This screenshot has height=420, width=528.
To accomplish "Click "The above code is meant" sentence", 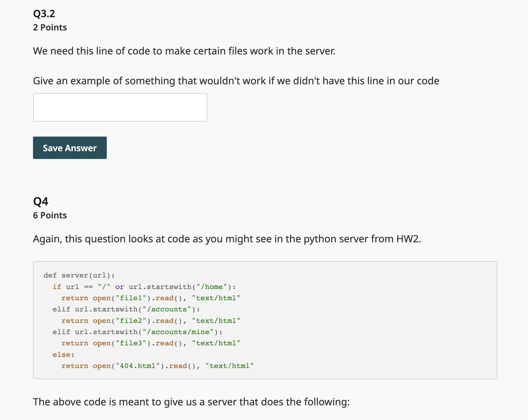I will tap(191, 402).
